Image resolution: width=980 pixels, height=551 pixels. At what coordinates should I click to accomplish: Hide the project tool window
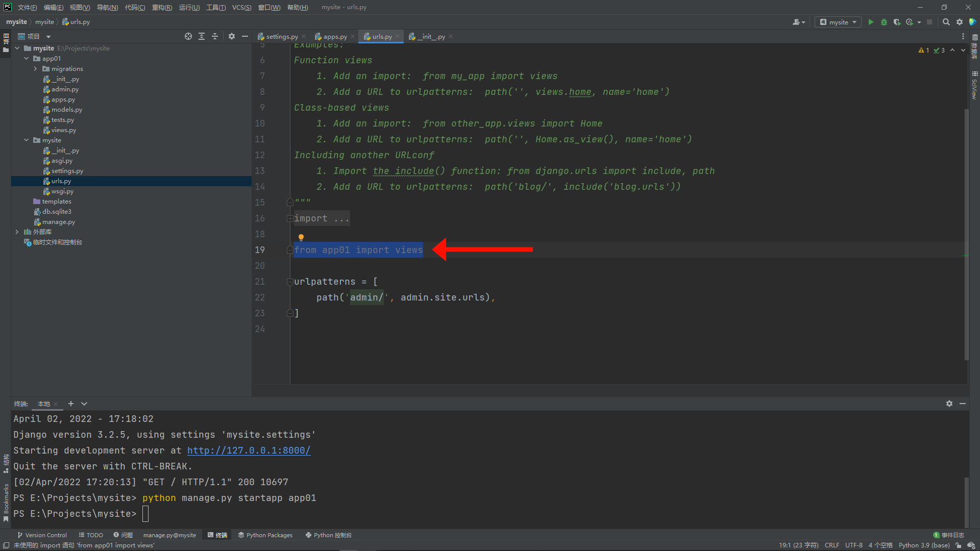pos(245,36)
